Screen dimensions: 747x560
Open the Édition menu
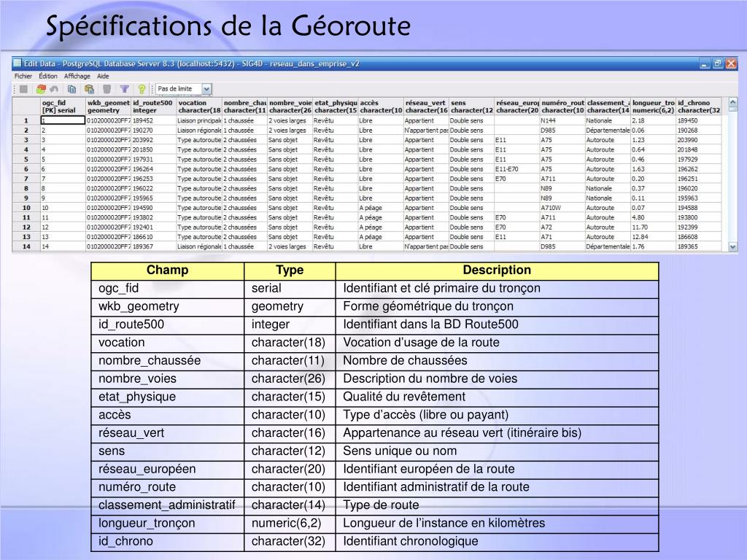click(47, 76)
